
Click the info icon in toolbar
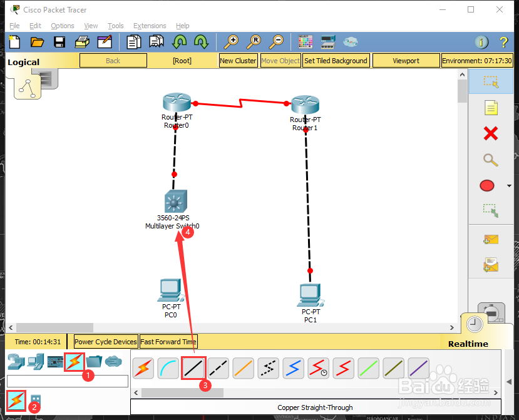[481, 43]
